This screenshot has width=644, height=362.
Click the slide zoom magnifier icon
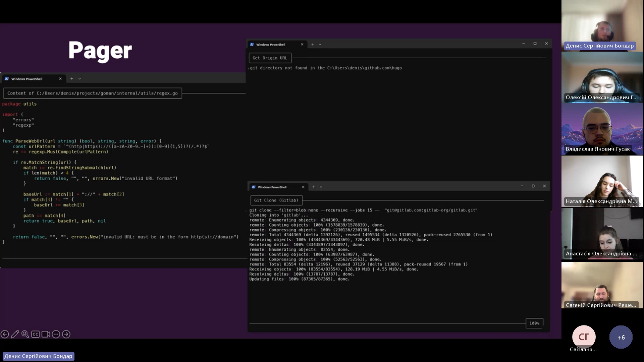[25, 334]
